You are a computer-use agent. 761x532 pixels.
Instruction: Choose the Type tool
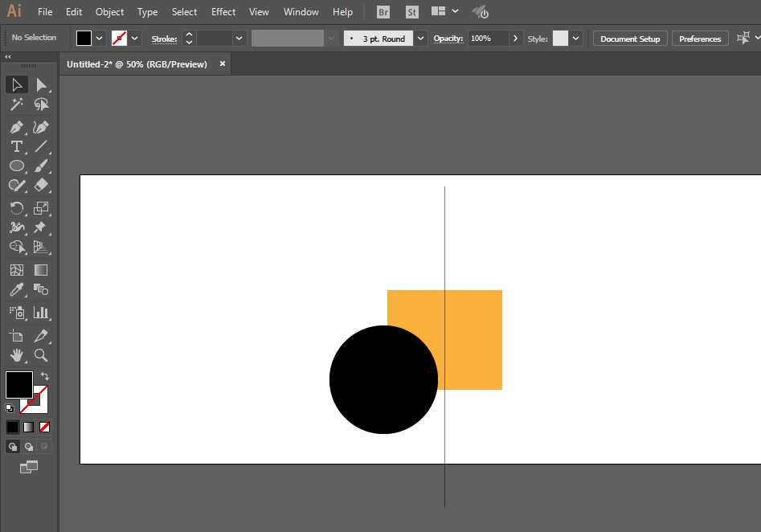[16, 146]
